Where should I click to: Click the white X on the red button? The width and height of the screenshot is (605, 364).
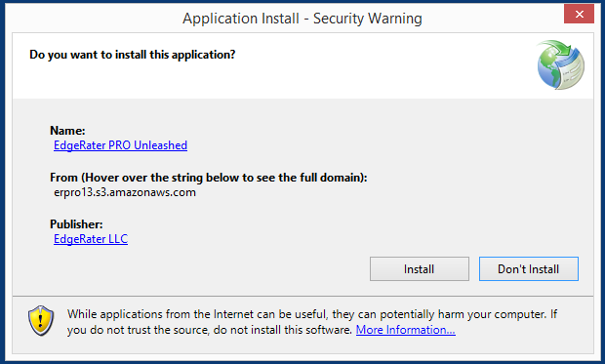(580, 15)
